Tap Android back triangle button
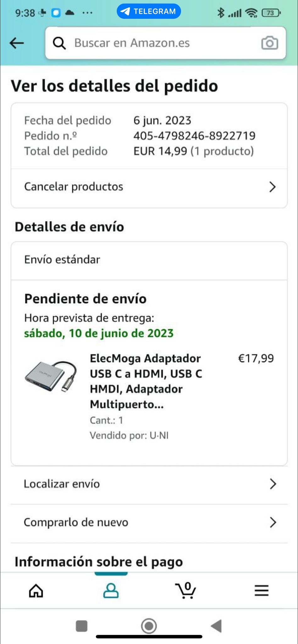The image size is (298, 644). (x=216, y=626)
